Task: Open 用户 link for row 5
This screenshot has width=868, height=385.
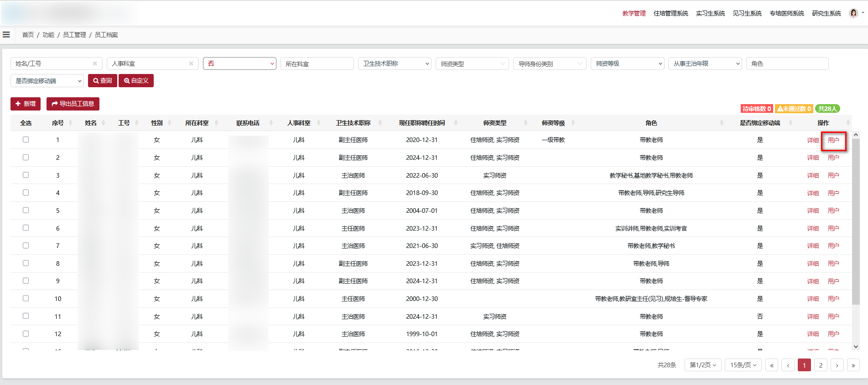Action: [x=833, y=211]
